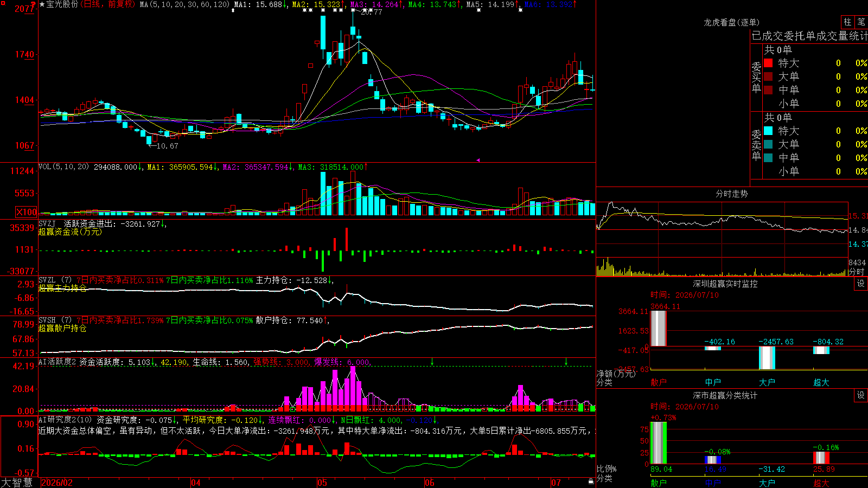This screenshot has width=868, height=488.
Task: Click the diamond info marker below MA1 label
Action: [x=233, y=10]
